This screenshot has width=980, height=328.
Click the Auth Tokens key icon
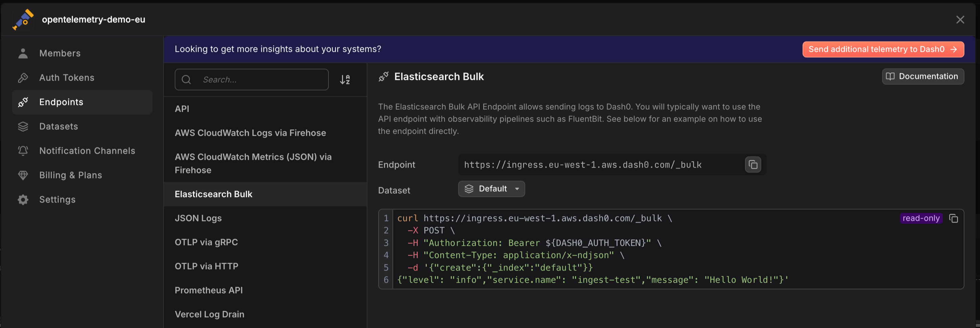pyautogui.click(x=23, y=78)
